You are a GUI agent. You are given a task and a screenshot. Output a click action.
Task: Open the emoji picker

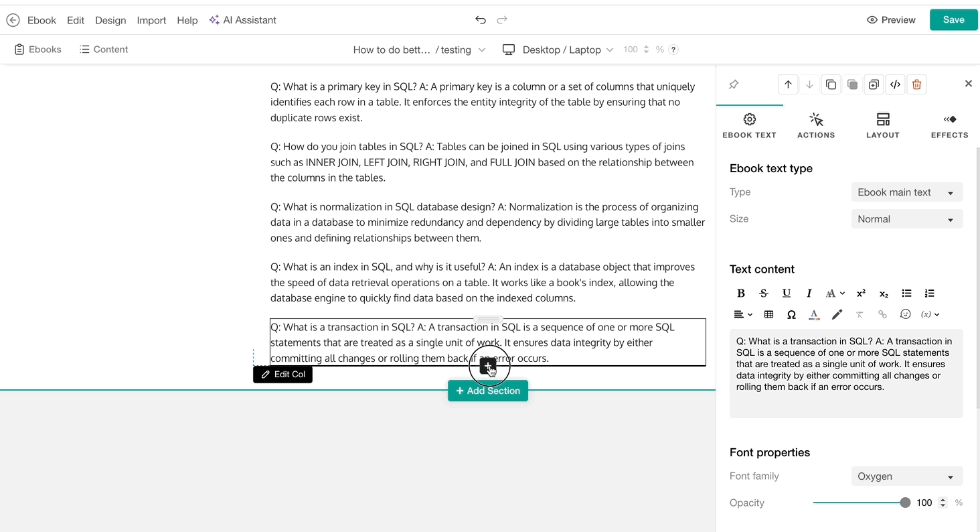(905, 314)
